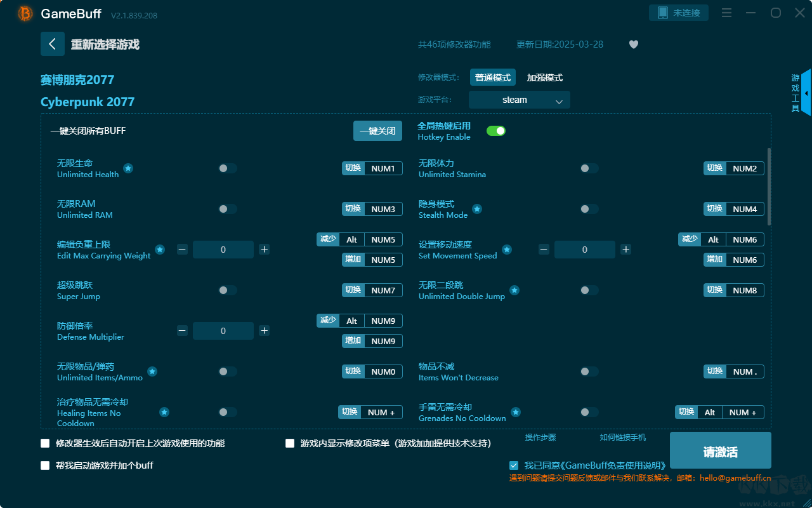
Task: Switch on Unlimited Double Jump
Action: 589,290
